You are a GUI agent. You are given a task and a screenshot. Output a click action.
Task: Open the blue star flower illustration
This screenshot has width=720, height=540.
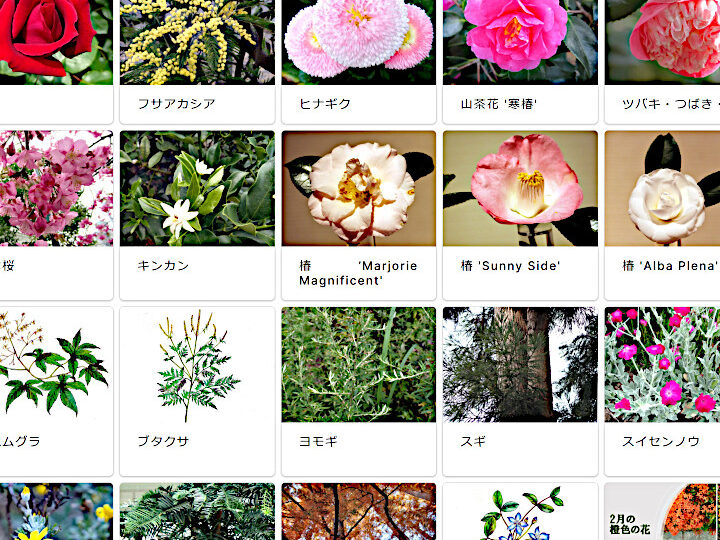pyautogui.click(x=520, y=512)
